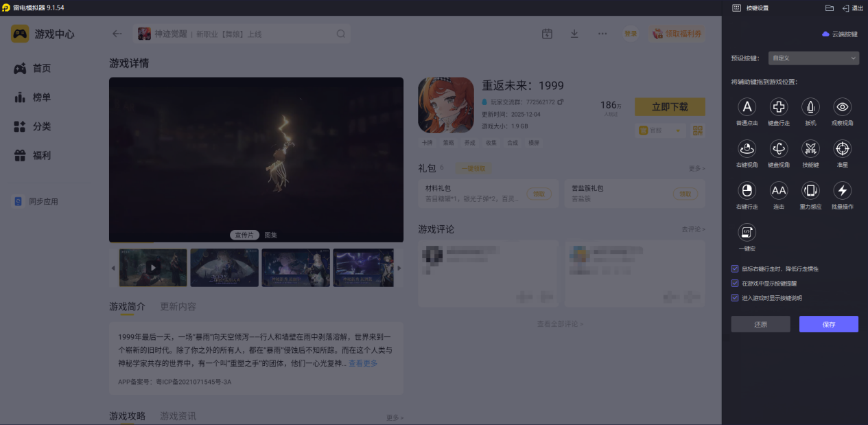Open the 一键宏 macro tool
This screenshot has width=868, height=425.
[747, 233]
